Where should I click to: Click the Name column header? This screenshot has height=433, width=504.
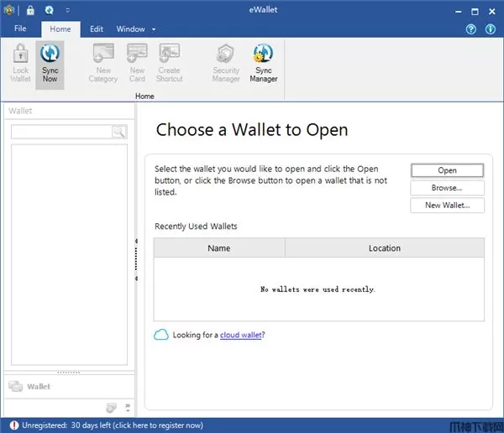tap(218, 248)
